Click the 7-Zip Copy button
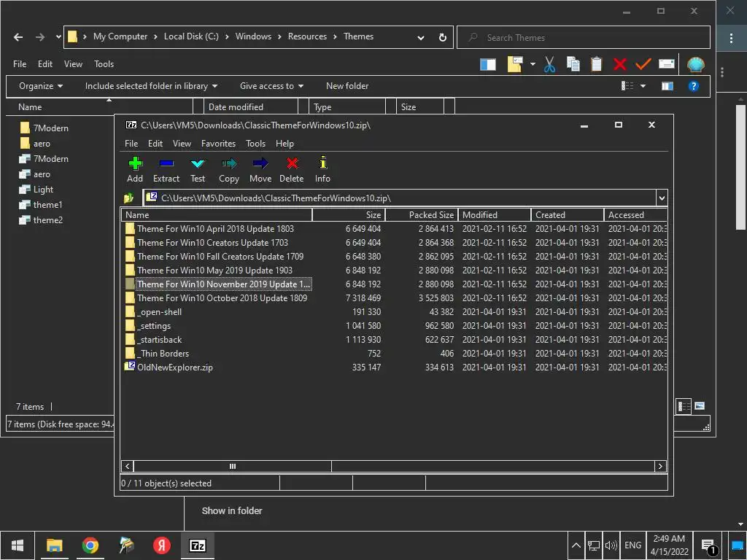 click(228, 170)
